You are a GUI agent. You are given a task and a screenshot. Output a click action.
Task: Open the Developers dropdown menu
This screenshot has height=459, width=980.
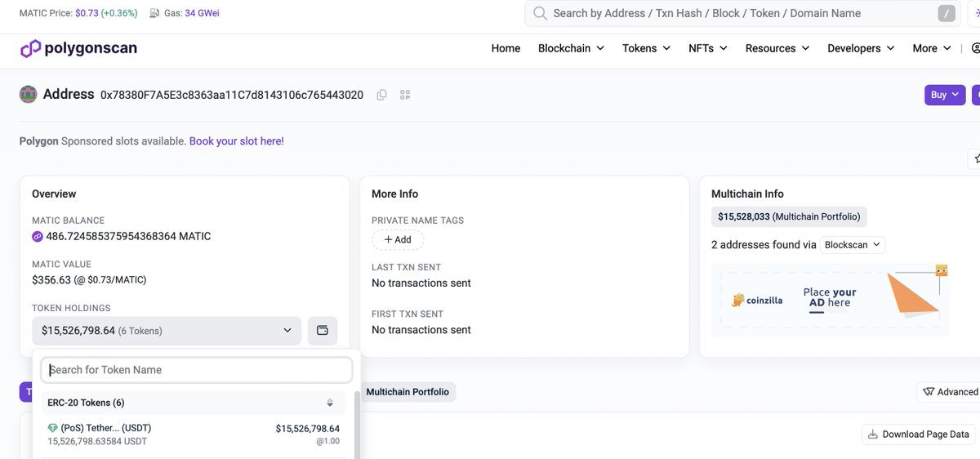pyautogui.click(x=861, y=48)
